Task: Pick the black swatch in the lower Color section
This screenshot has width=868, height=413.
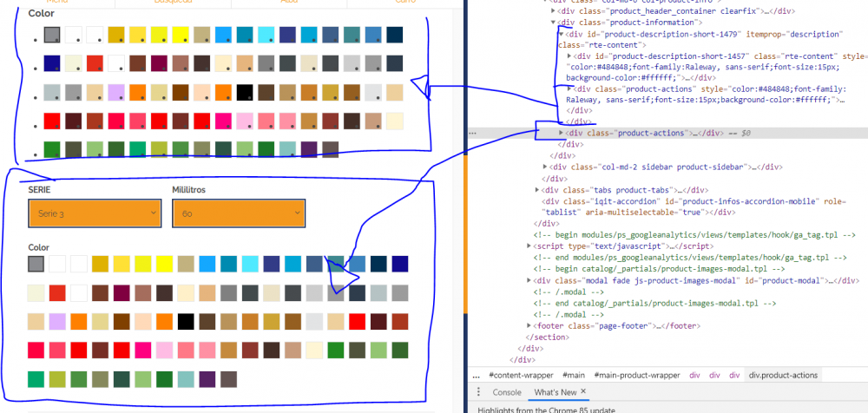Action: coord(186,322)
